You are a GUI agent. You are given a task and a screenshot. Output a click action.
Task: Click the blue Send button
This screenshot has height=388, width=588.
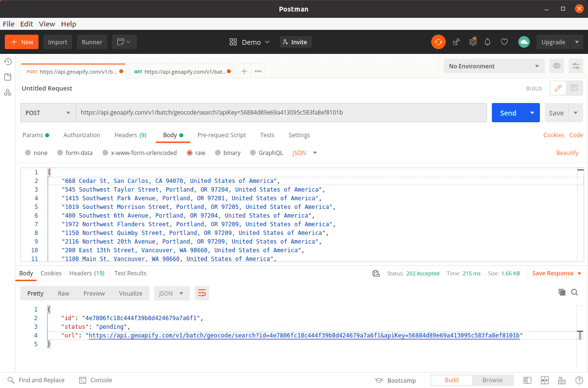(x=508, y=113)
